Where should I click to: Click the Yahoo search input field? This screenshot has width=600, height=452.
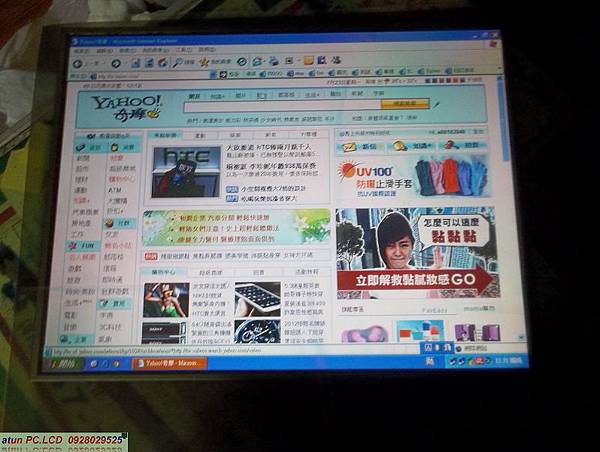[x=283, y=106]
